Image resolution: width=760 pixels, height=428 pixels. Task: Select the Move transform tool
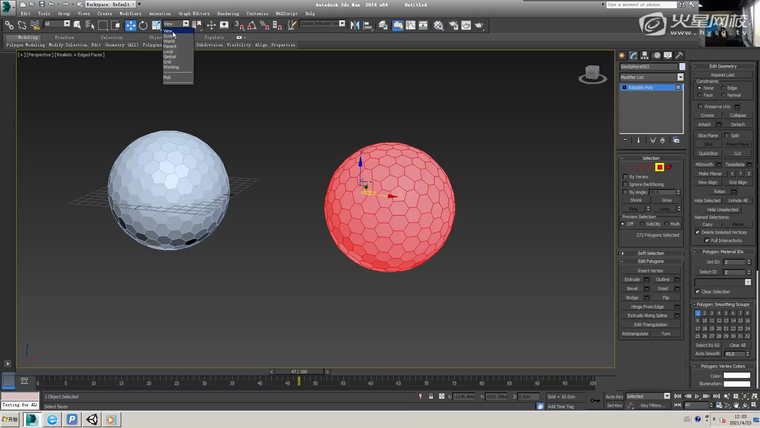[131, 24]
